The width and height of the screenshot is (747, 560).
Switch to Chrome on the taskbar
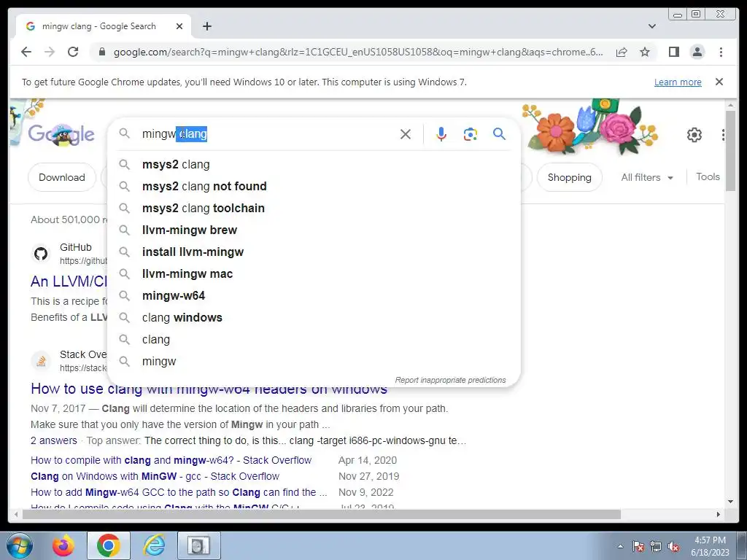coord(108,545)
